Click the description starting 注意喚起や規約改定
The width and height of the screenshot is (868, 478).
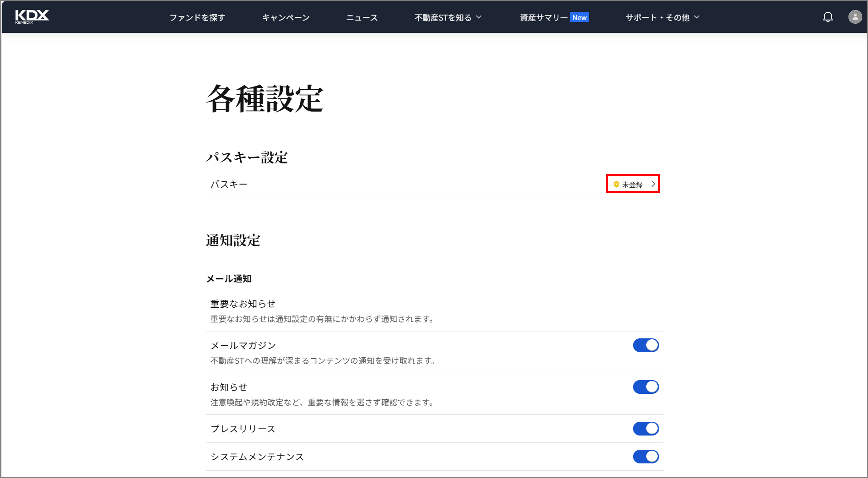pyautogui.click(x=322, y=403)
